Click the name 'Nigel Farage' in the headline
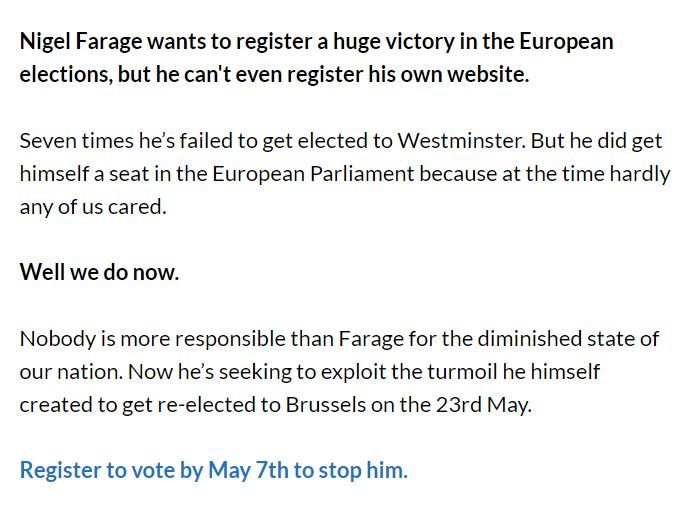The height and width of the screenshot is (514, 695). [81, 42]
